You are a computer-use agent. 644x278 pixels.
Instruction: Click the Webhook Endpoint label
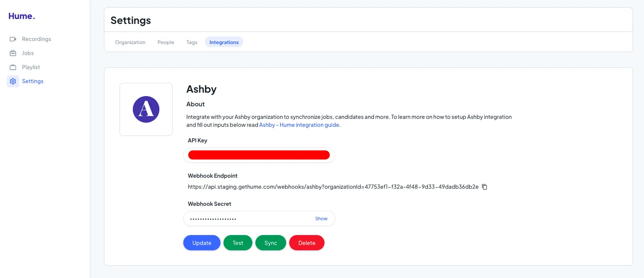click(213, 176)
